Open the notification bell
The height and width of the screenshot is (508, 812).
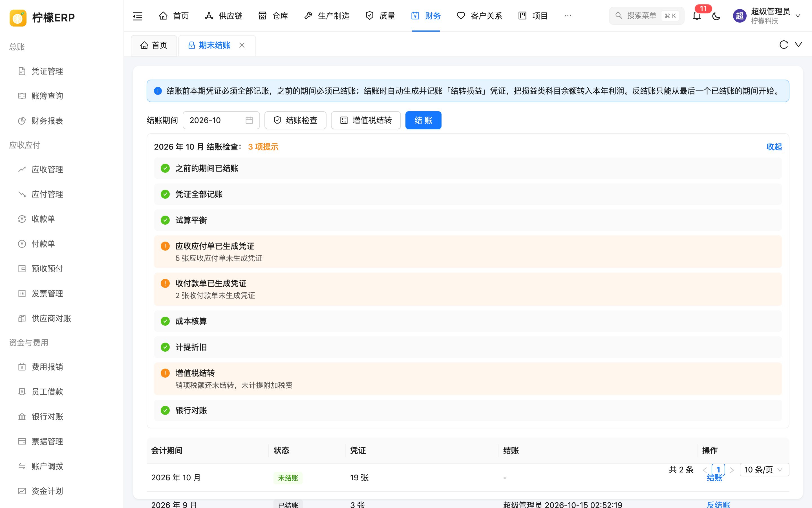tap(697, 16)
